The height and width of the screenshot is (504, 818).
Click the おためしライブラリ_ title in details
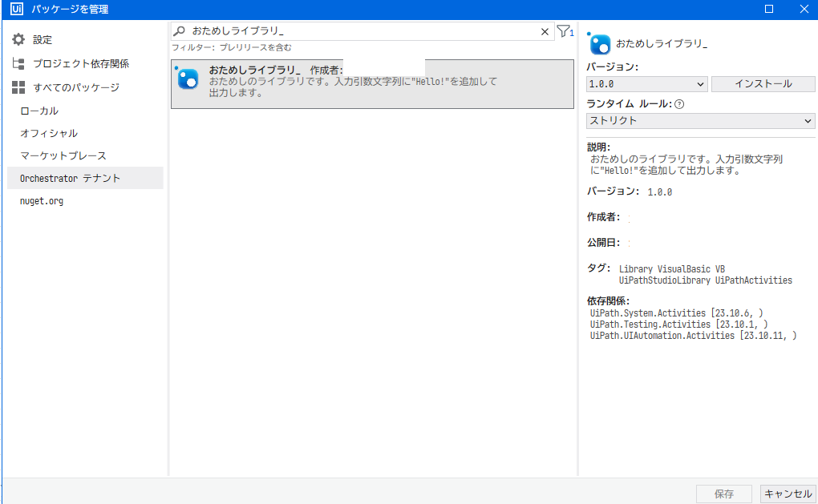click(662, 43)
